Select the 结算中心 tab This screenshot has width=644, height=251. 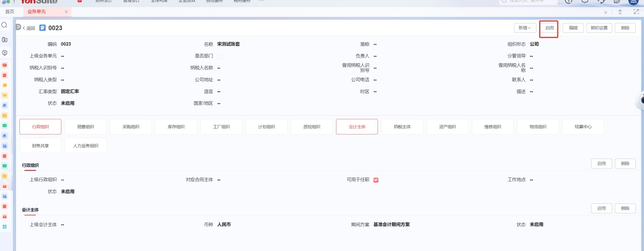[583, 127]
